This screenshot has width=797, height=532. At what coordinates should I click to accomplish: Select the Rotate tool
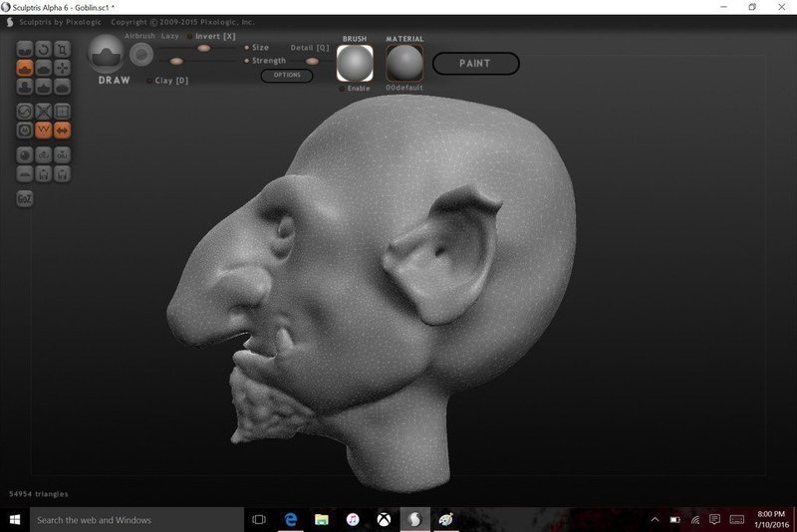pos(44,49)
